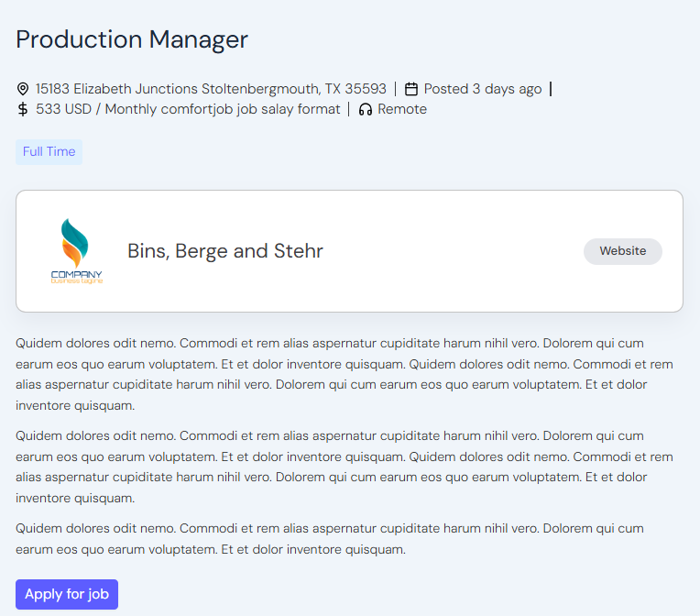Click the Remote work label
Image resolution: width=700 pixels, height=616 pixels.
pyautogui.click(x=402, y=109)
